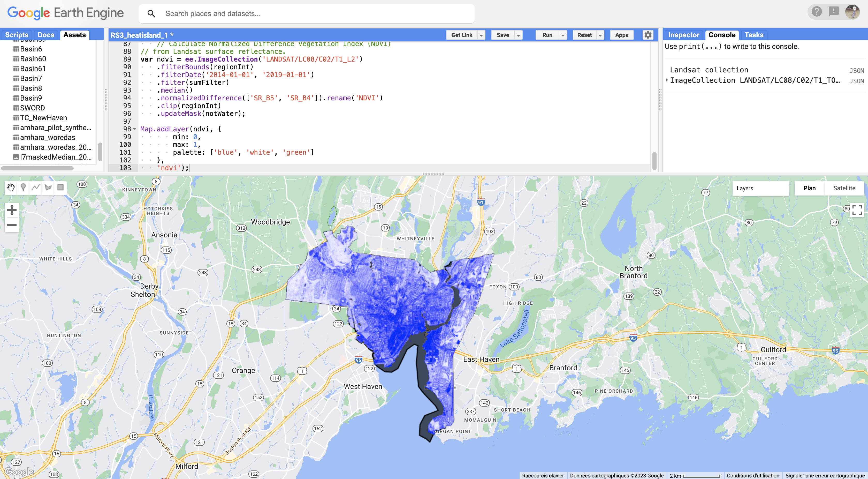Collapse code fold at line 98
This screenshot has width=868, height=479.
[x=135, y=129]
